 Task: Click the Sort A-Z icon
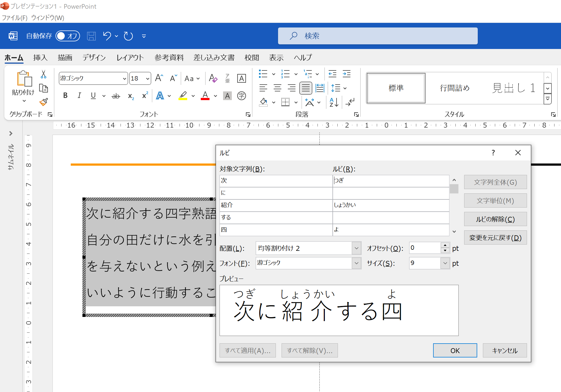(334, 102)
